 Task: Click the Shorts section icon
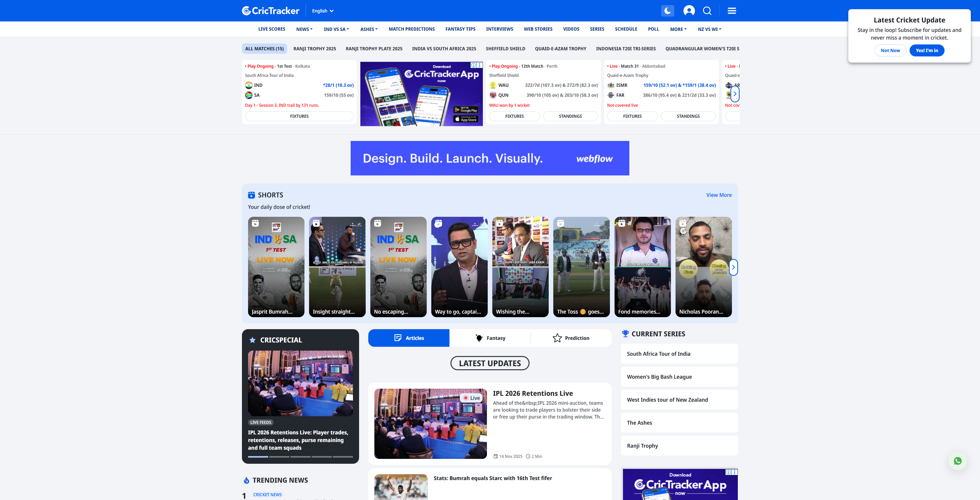coord(251,195)
